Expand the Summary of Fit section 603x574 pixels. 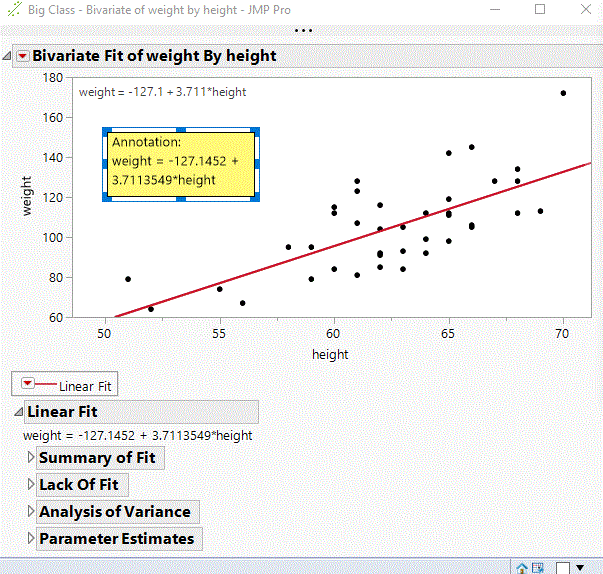tap(30, 458)
